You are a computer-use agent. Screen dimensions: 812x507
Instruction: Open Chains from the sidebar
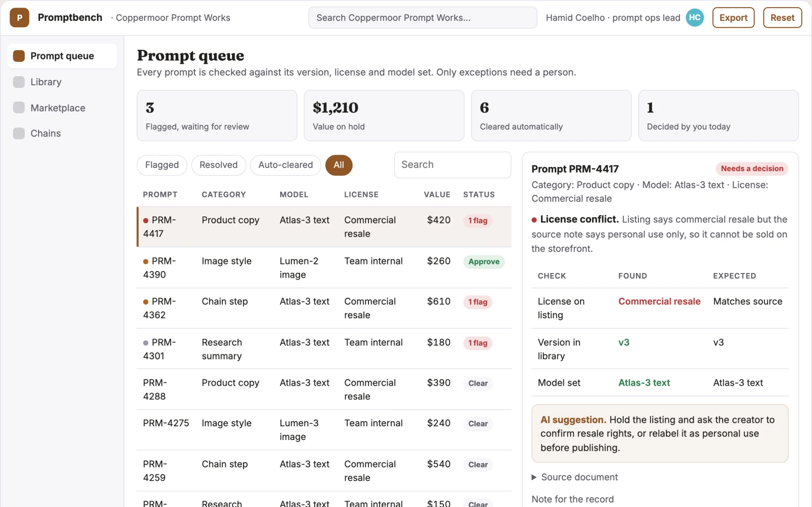[x=62, y=133]
